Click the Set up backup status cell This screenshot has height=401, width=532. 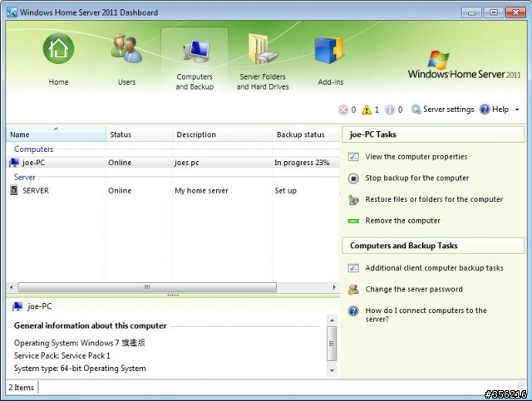[285, 190]
